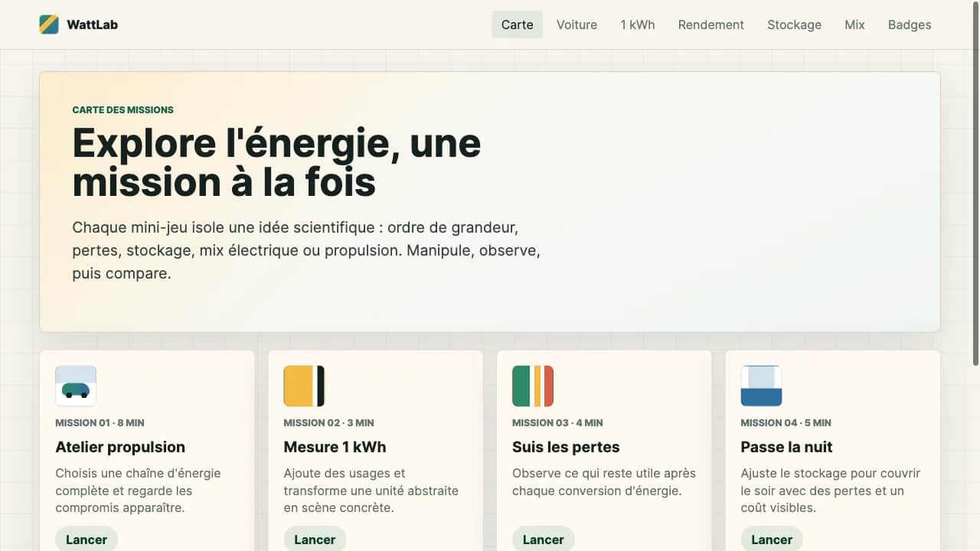Click the 'MISSION 01 · 8 MIN' label
This screenshot has height=551, width=980.
[100, 422]
